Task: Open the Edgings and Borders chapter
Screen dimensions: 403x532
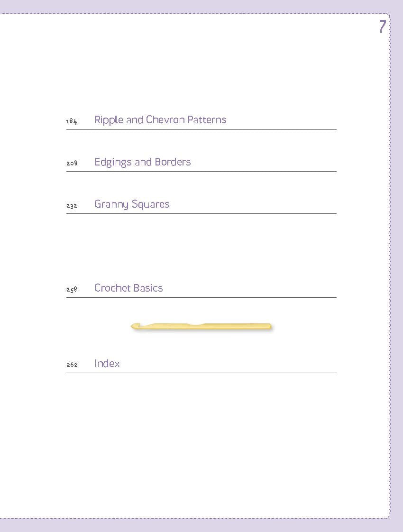Action: [x=142, y=162]
